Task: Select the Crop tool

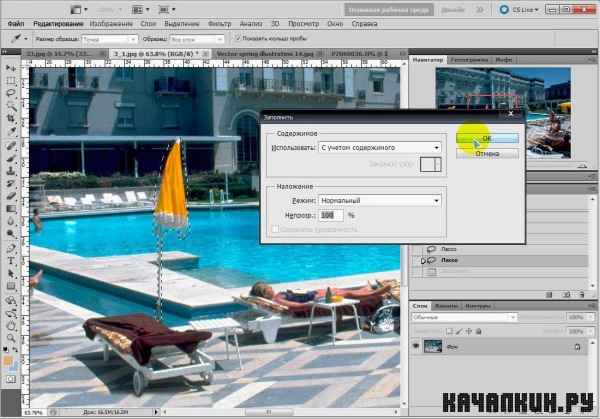Action: coord(11,119)
